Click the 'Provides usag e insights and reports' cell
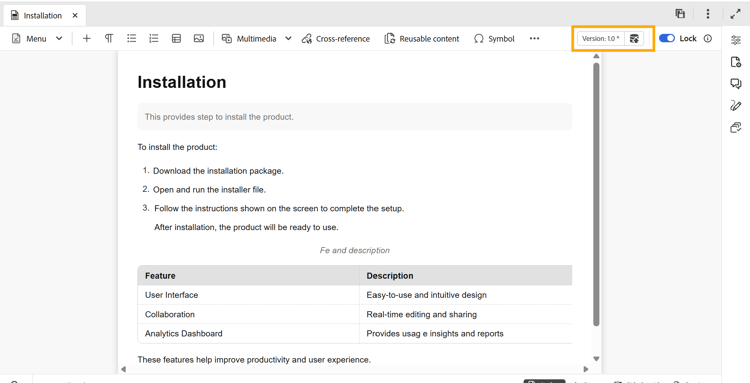750x383 pixels. pyautogui.click(x=465, y=333)
